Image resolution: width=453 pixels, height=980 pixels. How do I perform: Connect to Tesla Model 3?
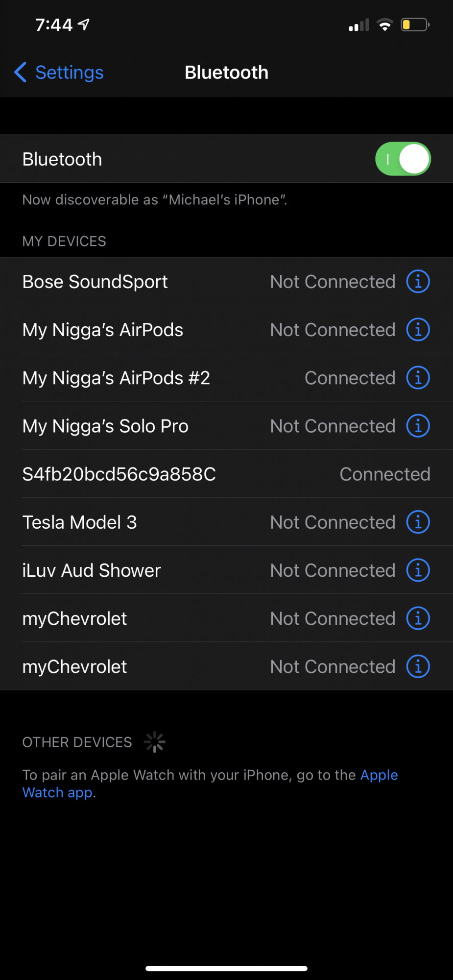click(226, 522)
